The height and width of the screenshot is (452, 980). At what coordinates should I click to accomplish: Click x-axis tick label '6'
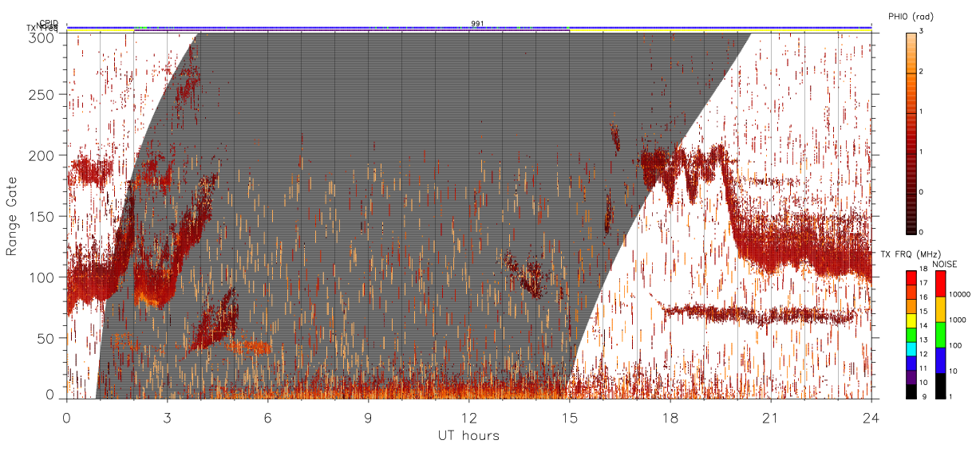pyautogui.click(x=268, y=417)
